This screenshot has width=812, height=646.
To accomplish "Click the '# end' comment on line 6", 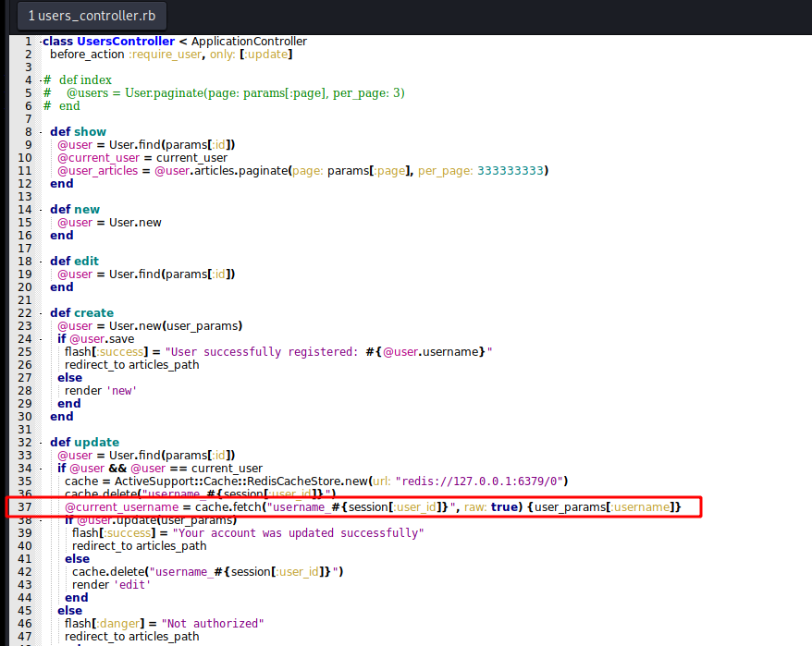I will tap(62, 106).
